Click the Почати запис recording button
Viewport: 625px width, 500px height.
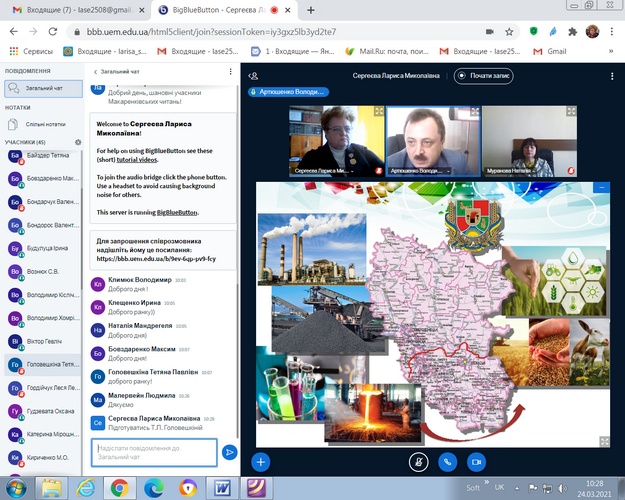[482, 75]
